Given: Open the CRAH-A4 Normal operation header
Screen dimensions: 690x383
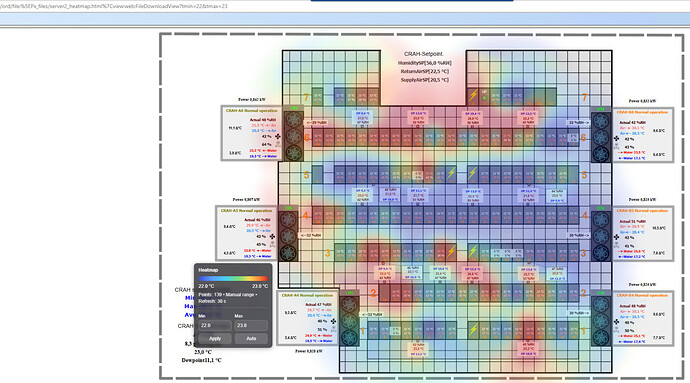Looking at the screenshot, I should point(307,295).
